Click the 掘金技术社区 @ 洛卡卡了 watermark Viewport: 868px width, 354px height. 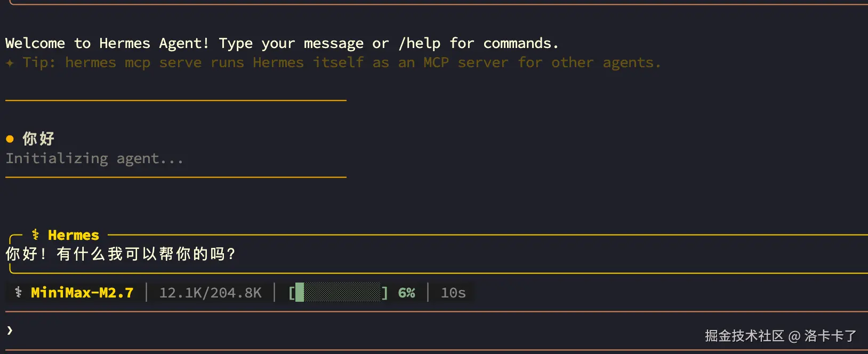click(x=781, y=336)
